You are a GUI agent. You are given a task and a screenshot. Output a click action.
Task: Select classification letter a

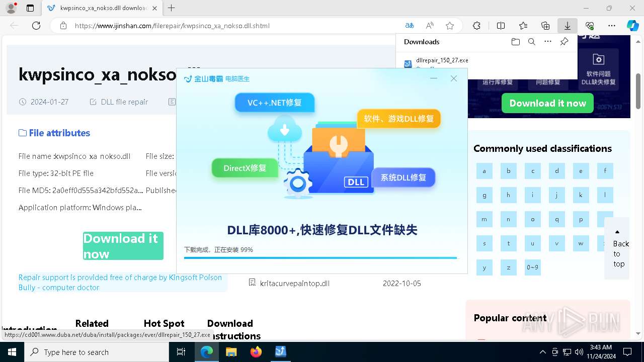coord(485,171)
